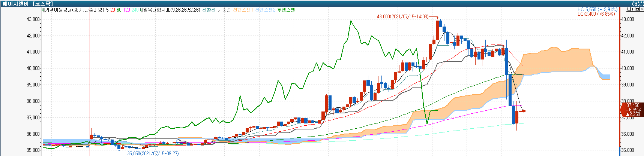Select the green 60-period moving average label
The width and height of the screenshot is (644, 156).
tap(119, 10)
